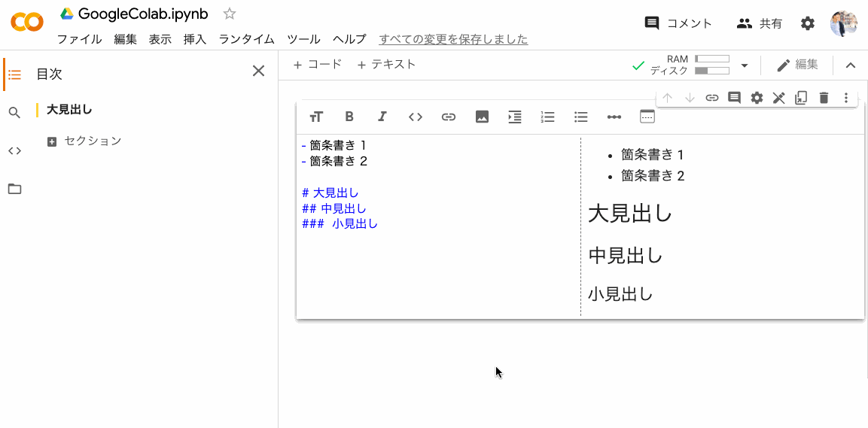This screenshot has width=868, height=428.
Task: Open ツール menu
Action: click(303, 39)
